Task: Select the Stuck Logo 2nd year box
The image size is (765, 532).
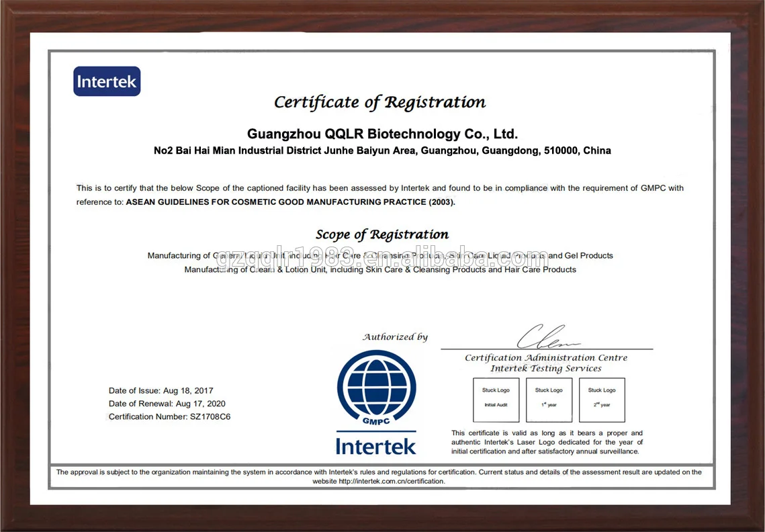Action: (x=602, y=400)
